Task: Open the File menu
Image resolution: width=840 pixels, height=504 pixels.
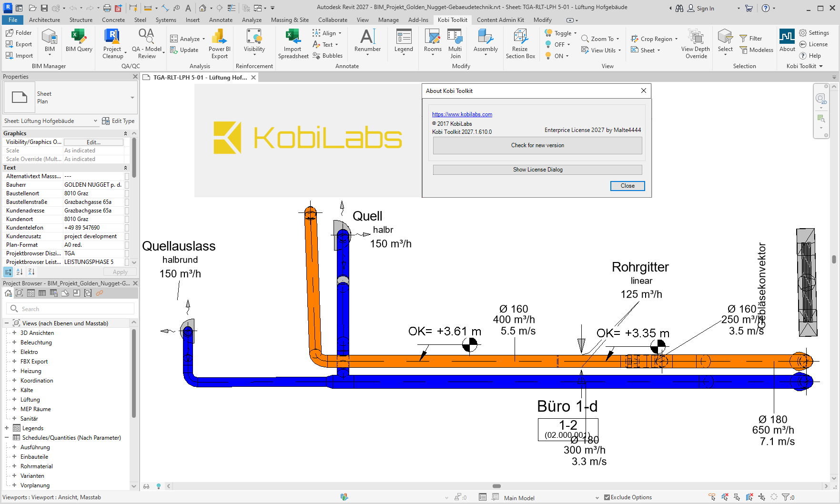Action: [x=13, y=20]
